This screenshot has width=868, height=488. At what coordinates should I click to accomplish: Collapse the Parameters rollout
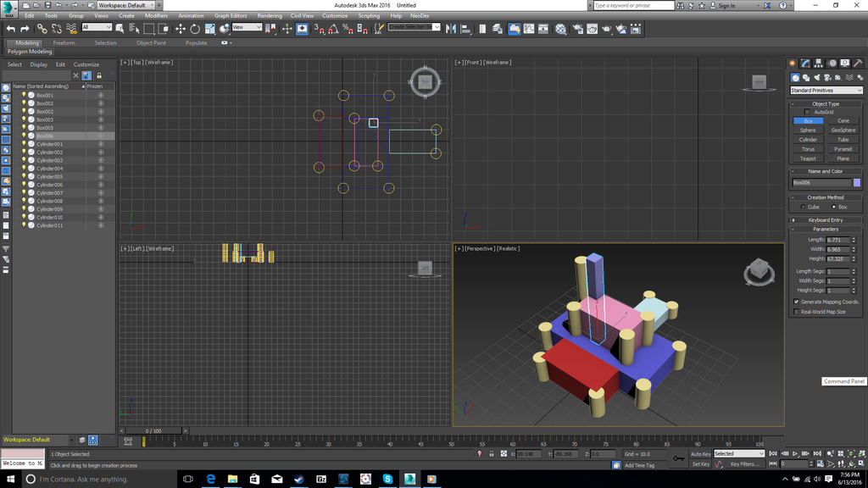826,229
